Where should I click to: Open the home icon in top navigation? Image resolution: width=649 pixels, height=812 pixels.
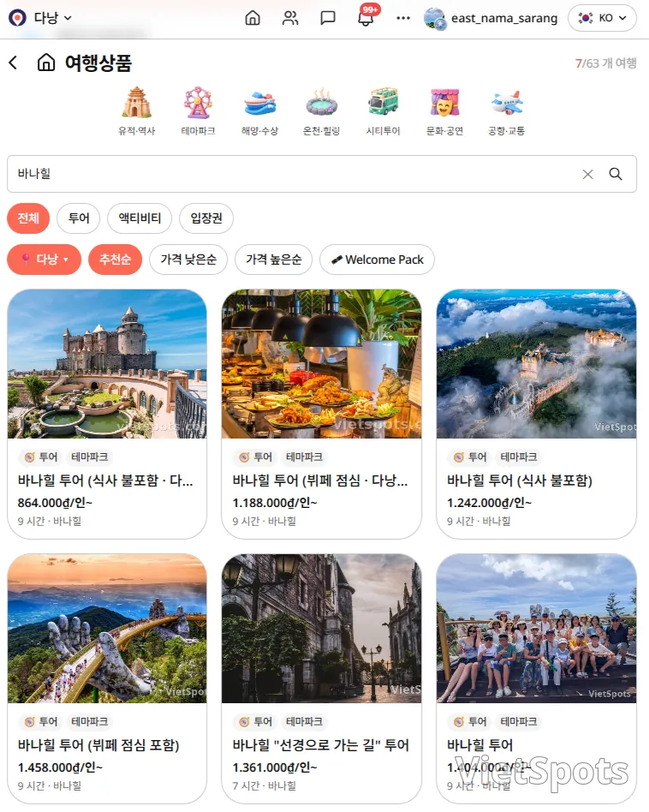253,18
